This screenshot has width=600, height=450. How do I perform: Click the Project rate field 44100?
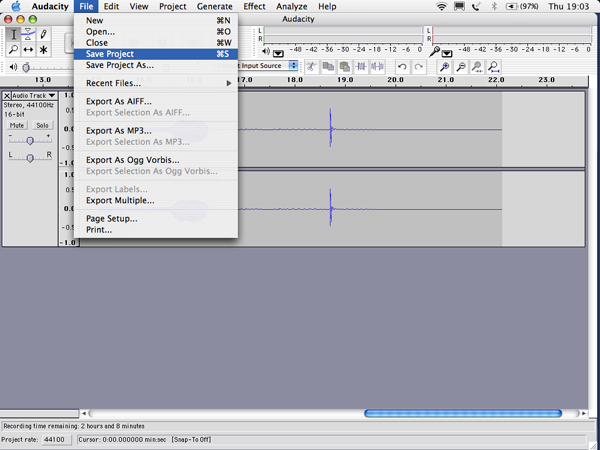[x=57, y=440]
